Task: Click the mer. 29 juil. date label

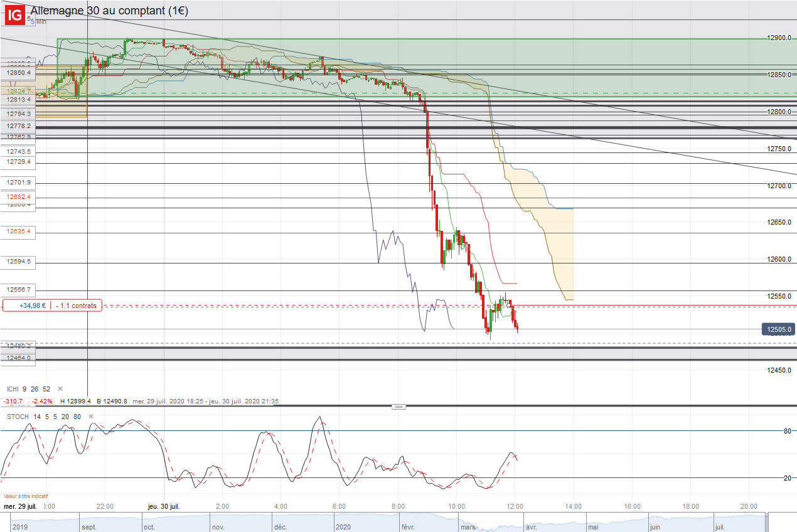Action: 21,506
